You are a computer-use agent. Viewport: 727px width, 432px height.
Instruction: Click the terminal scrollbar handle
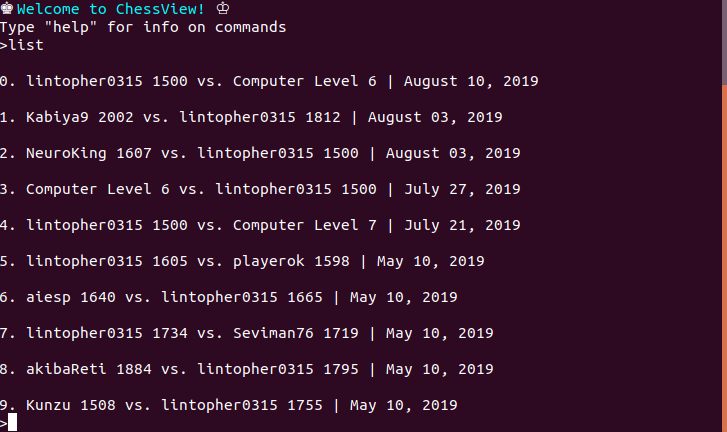pyautogui.click(x=724, y=258)
